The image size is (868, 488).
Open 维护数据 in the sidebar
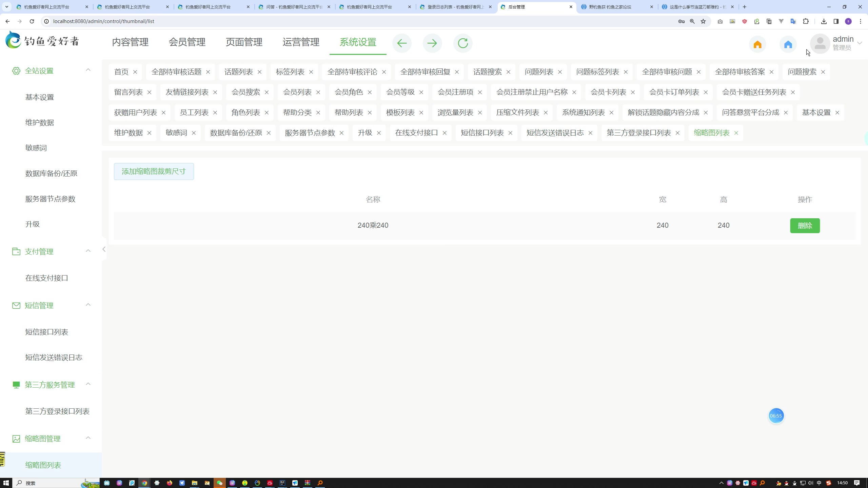pyautogui.click(x=40, y=123)
